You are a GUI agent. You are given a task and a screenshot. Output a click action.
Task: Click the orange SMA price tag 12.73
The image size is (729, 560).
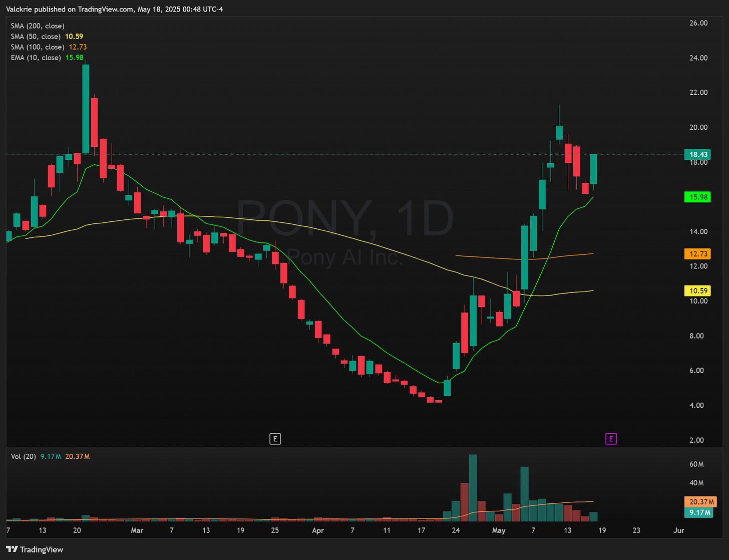[698, 254]
